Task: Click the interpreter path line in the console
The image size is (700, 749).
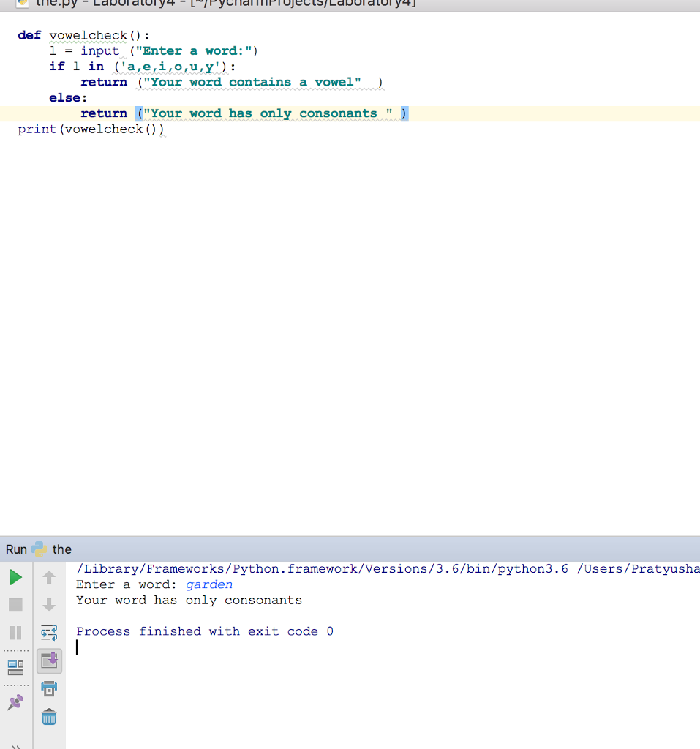Action: click(388, 569)
